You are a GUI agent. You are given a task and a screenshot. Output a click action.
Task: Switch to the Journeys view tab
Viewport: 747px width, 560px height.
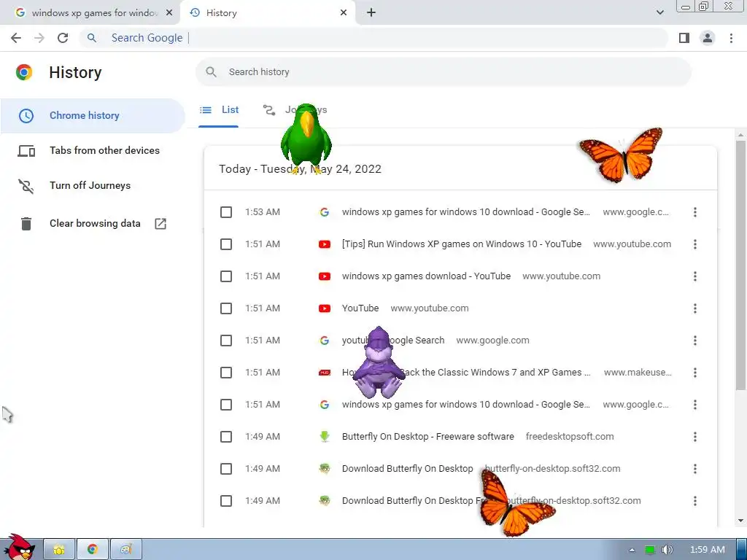coord(295,111)
